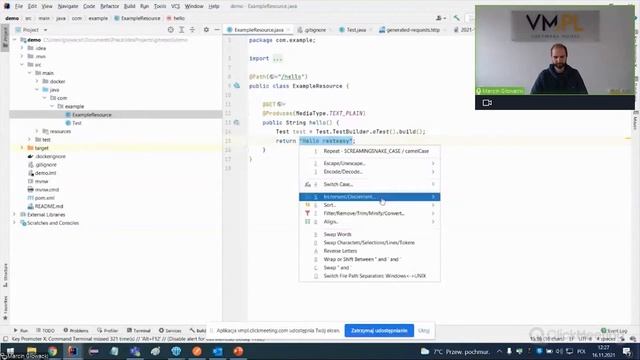Select Escape/Unescape... popup entry
640x360 pixels.
(369, 163)
